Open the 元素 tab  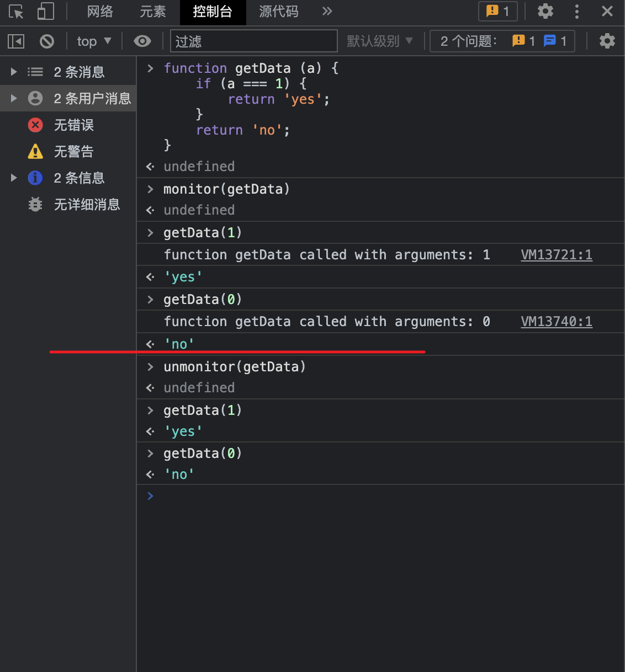(x=153, y=12)
